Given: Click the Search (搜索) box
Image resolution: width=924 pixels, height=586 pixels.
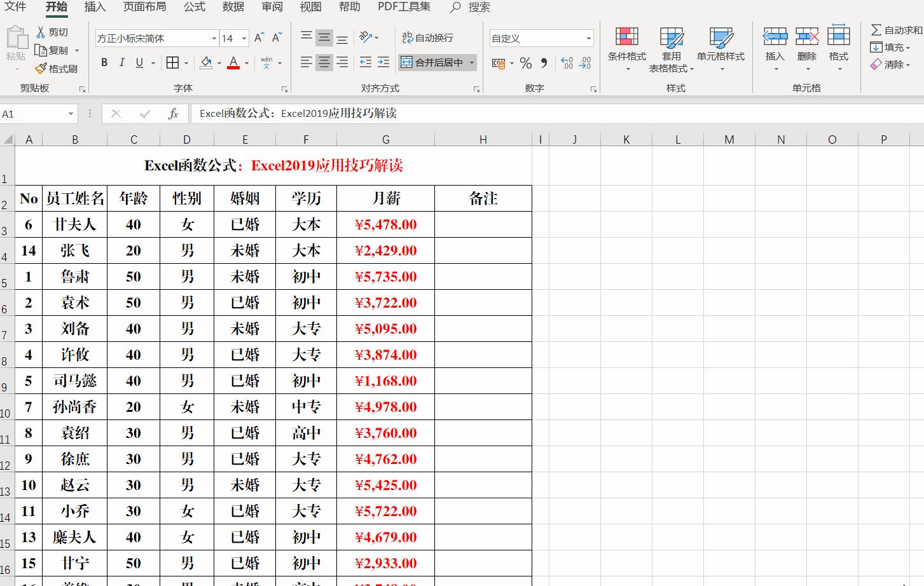Looking at the screenshot, I should [470, 7].
